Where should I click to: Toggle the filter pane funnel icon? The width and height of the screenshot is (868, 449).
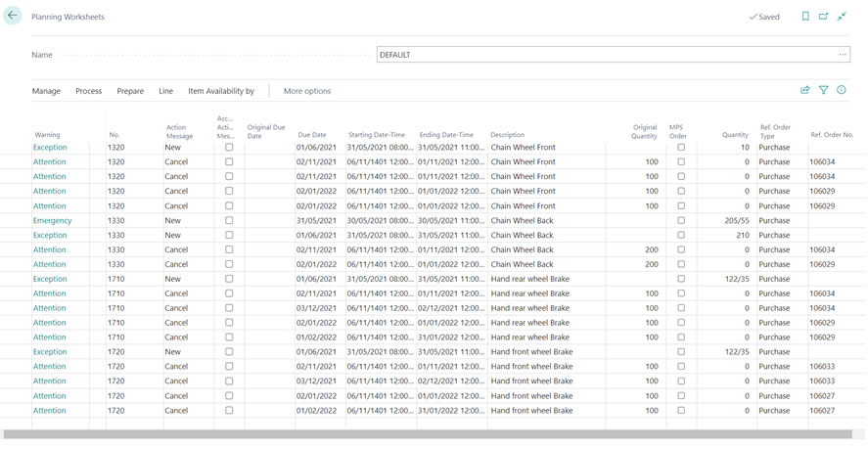tap(824, 90)
